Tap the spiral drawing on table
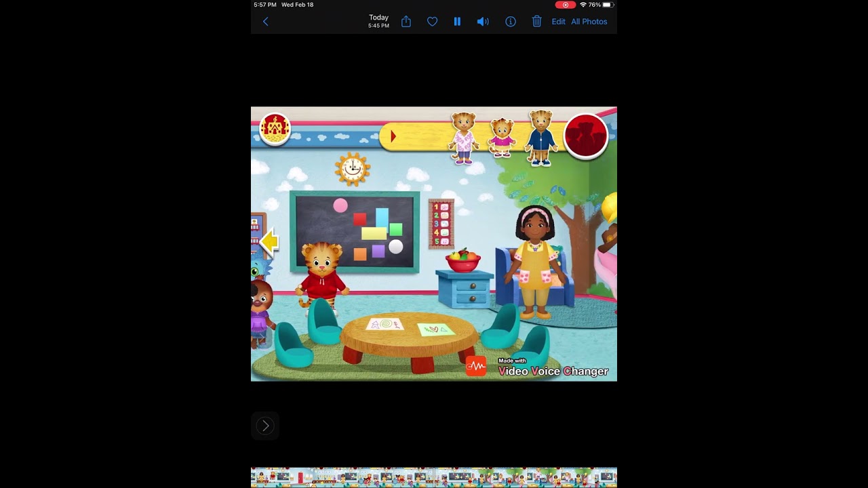The width and height of the screenshot is (868, 488). 385,325
